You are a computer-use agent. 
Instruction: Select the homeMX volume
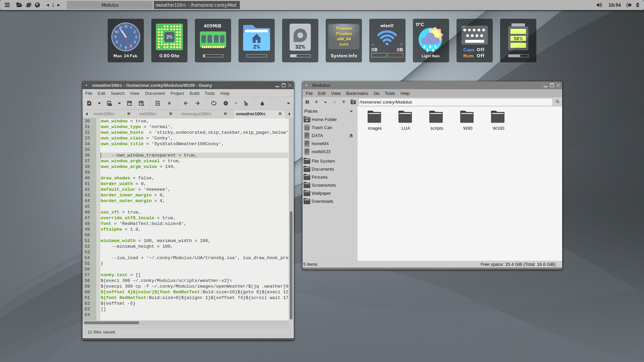(x=320, y=144)
